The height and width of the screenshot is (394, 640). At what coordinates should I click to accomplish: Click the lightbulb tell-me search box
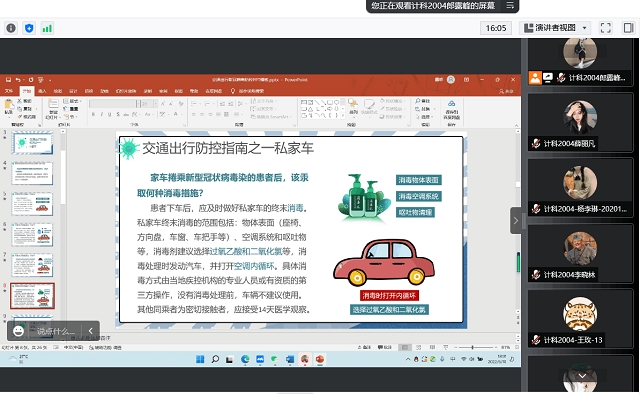[248, 91]
